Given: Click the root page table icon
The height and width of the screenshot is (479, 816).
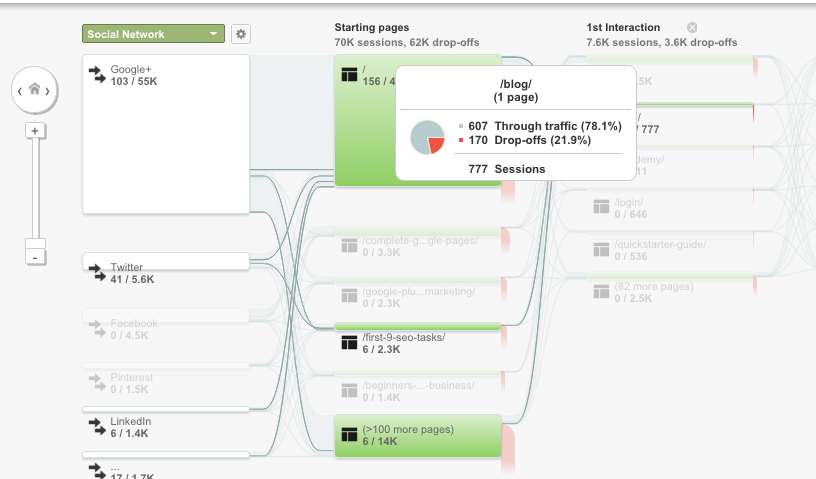Looking at the screenshot, I should (x=349, y=74).
